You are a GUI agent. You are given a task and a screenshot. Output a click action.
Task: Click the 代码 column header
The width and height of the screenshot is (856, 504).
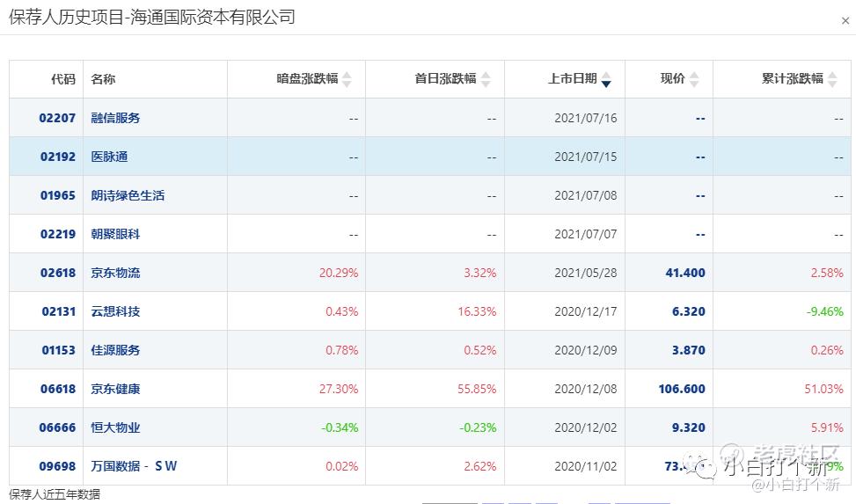[62, 79]
